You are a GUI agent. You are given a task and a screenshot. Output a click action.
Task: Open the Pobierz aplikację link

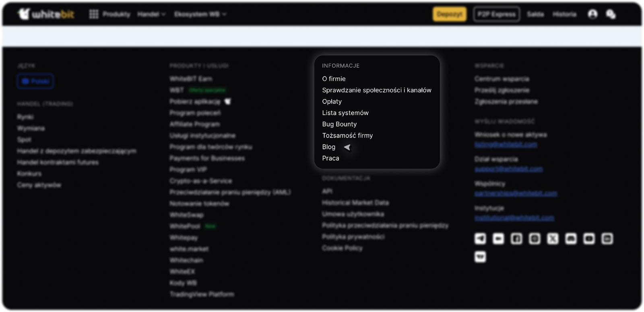[x=195, y=101]
